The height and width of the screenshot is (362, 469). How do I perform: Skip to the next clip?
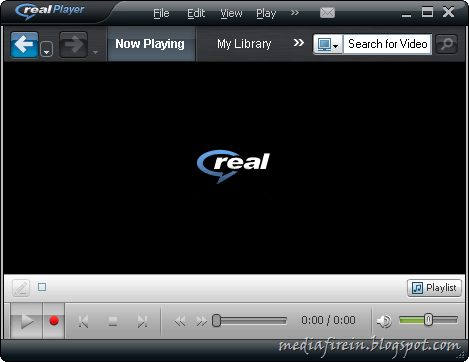(x=142, y=322)
